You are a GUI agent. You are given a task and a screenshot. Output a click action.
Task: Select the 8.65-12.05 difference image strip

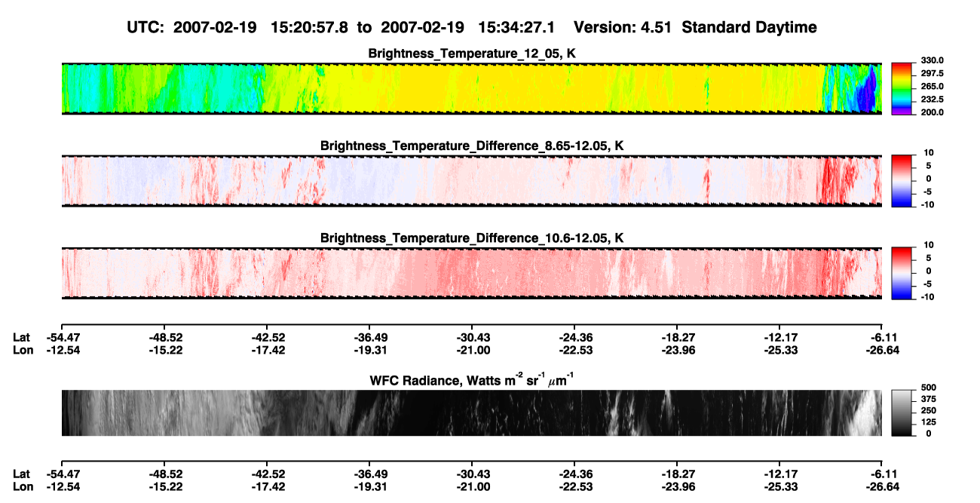tap(471, 180)
